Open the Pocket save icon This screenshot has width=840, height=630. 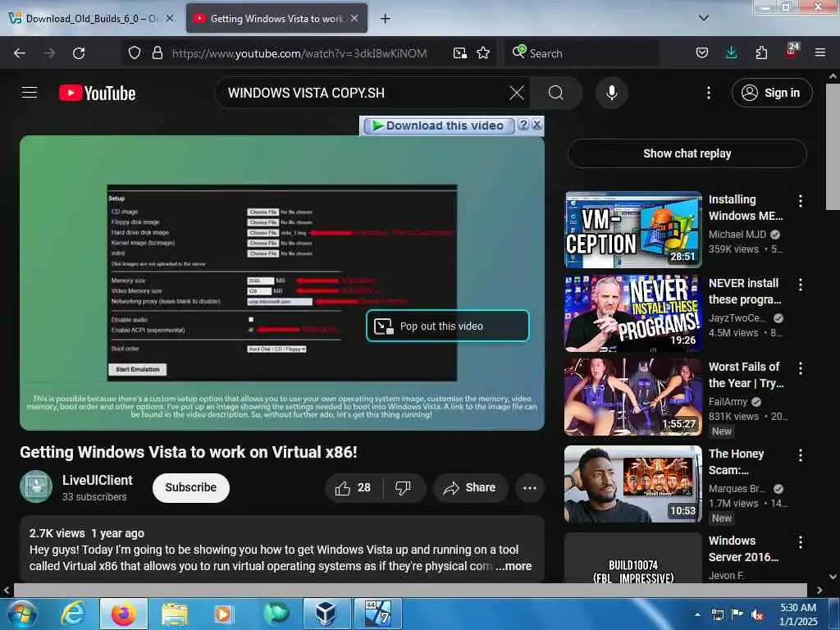(x=702, y=53)
